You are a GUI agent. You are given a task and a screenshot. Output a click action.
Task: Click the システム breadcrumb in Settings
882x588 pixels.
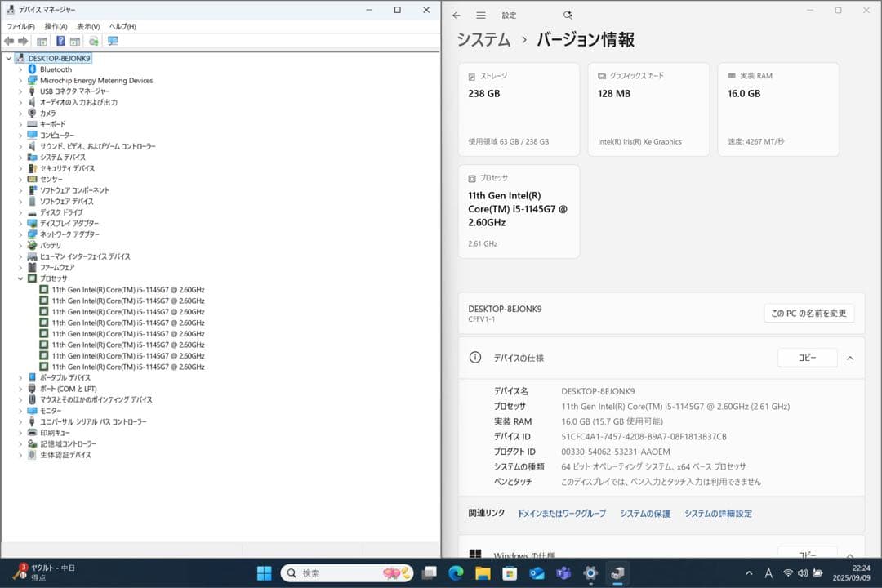[483, 39]
